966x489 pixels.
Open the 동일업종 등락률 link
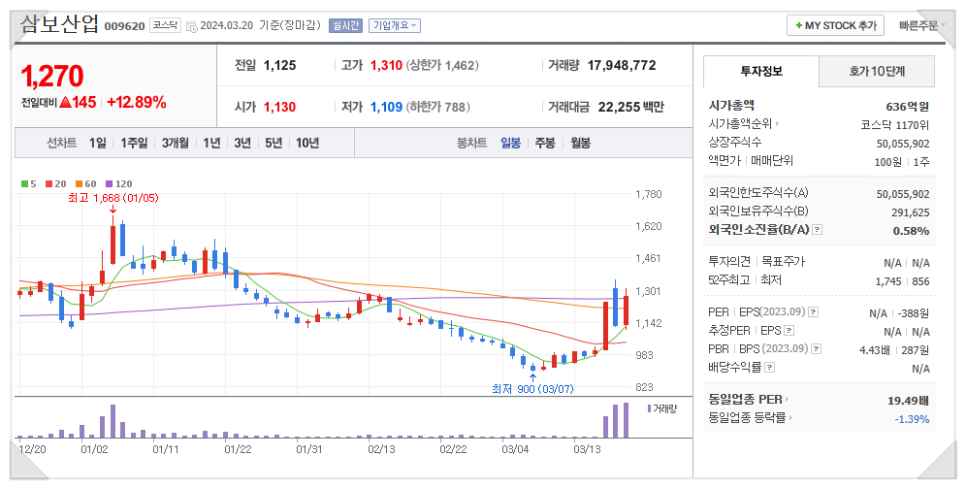click(750, 418)
